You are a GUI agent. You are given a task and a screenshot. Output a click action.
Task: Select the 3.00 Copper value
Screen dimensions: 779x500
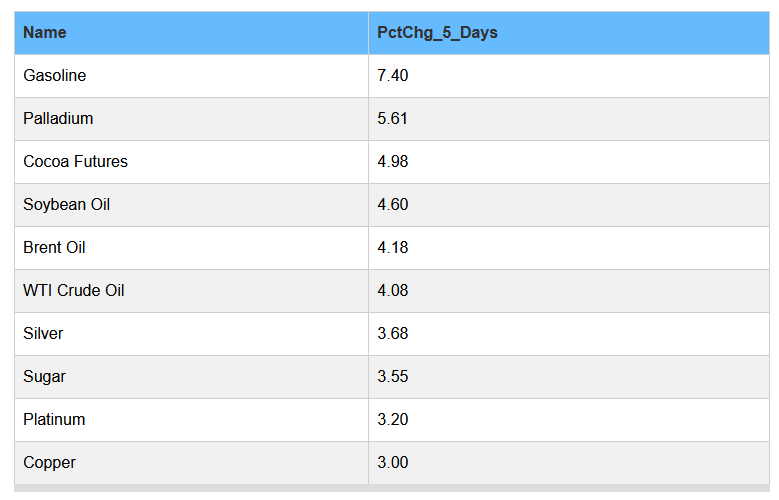point(393,463)
